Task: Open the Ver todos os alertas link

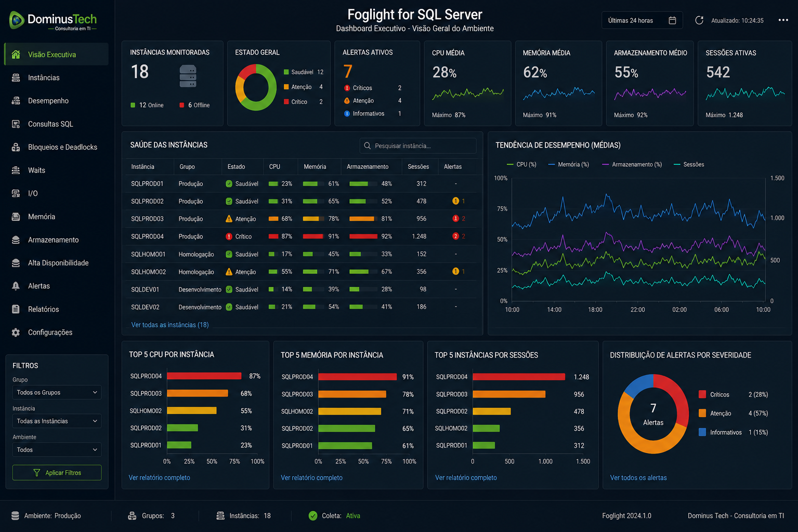Action: [x=638, y=477]
